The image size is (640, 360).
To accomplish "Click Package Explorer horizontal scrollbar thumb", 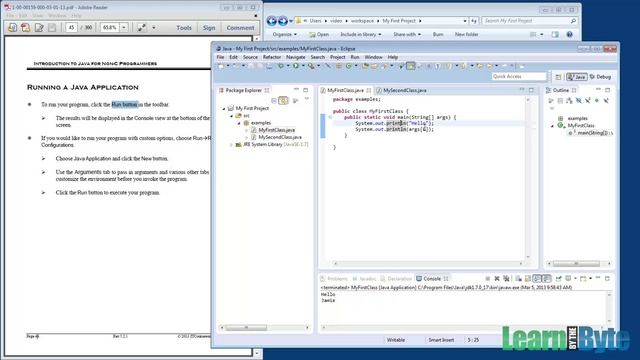I will click(246, 328).
